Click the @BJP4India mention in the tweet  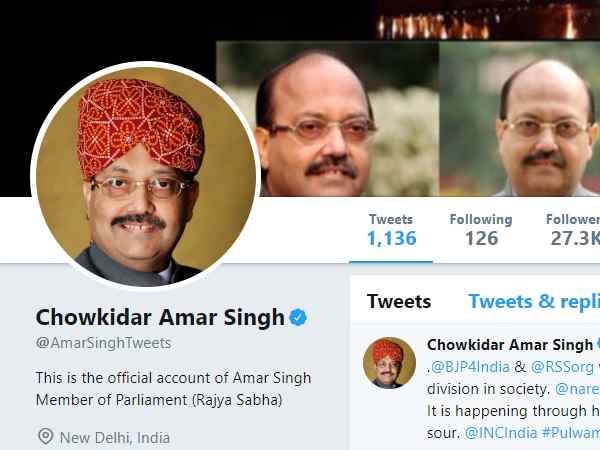(470, 367)
